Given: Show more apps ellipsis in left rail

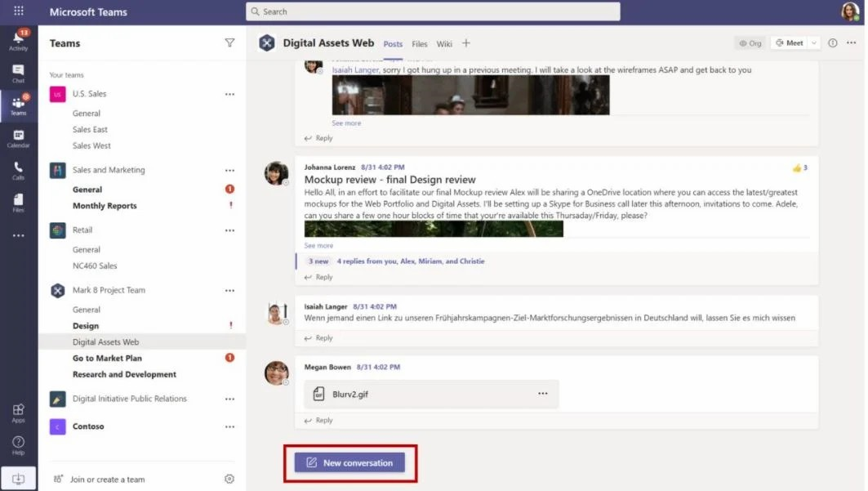Looking at the screenshot, I should coord(18,235).
